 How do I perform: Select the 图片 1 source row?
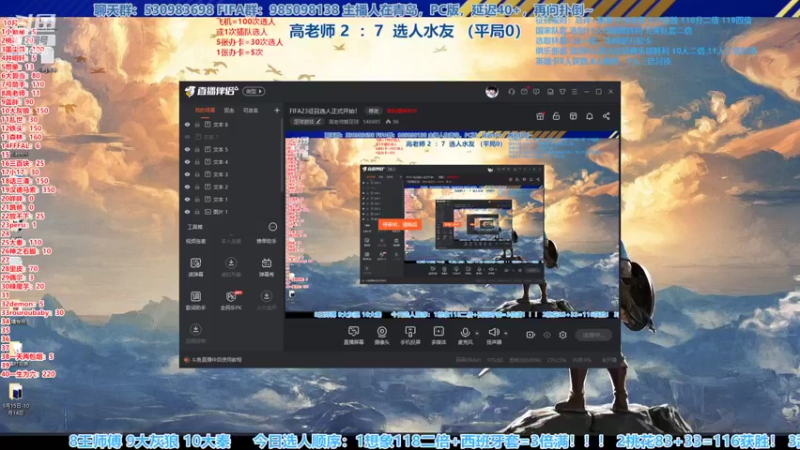point(232,212)
